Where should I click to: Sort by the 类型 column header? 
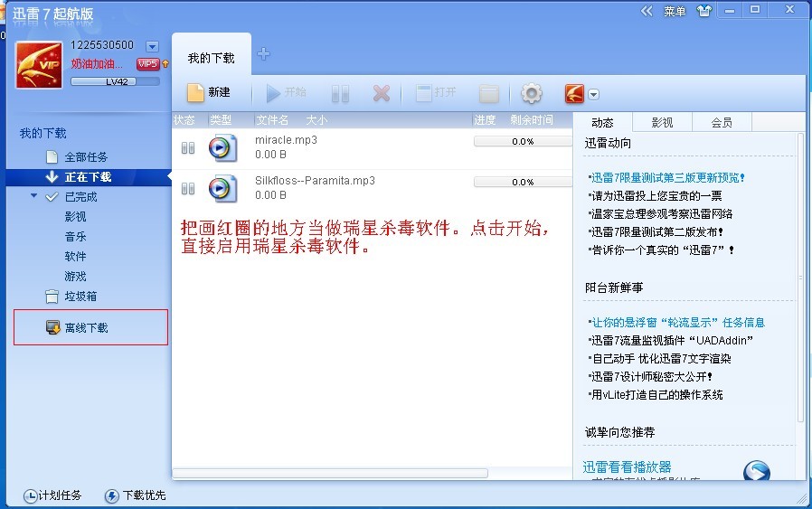point(221,120)
